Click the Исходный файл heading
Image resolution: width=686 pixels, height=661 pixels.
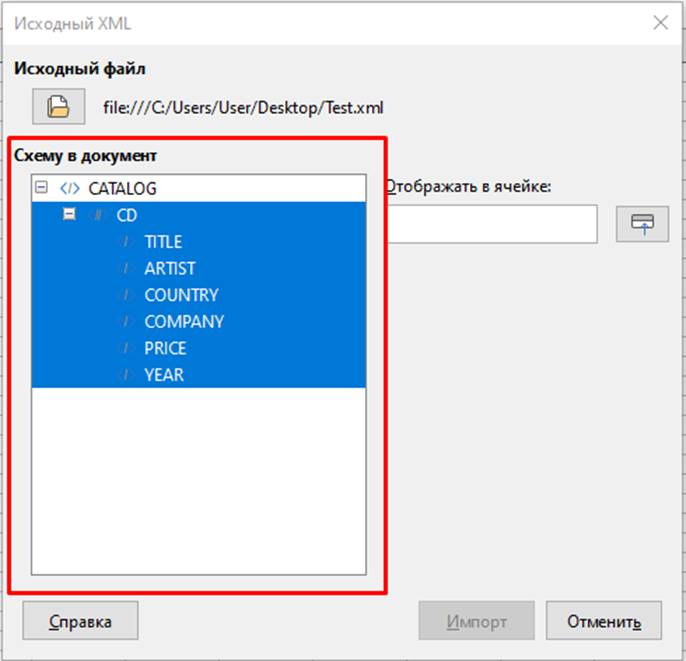(80, 69)
